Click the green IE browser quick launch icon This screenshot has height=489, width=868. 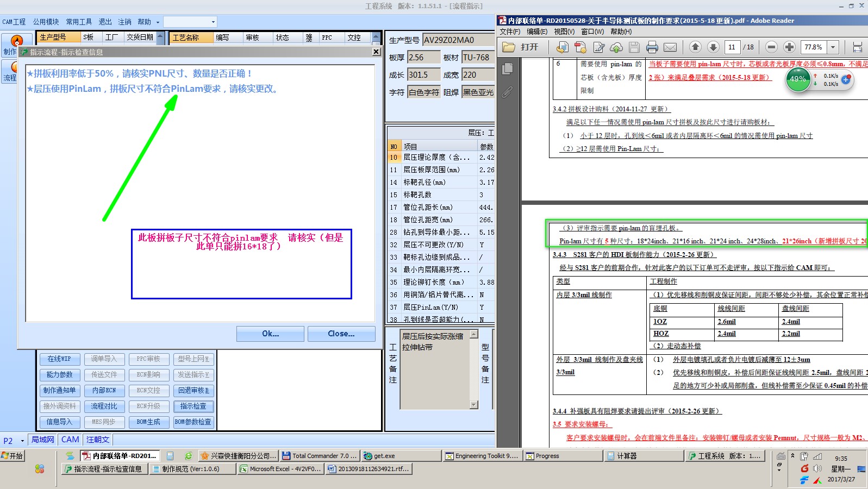point(188,456)
